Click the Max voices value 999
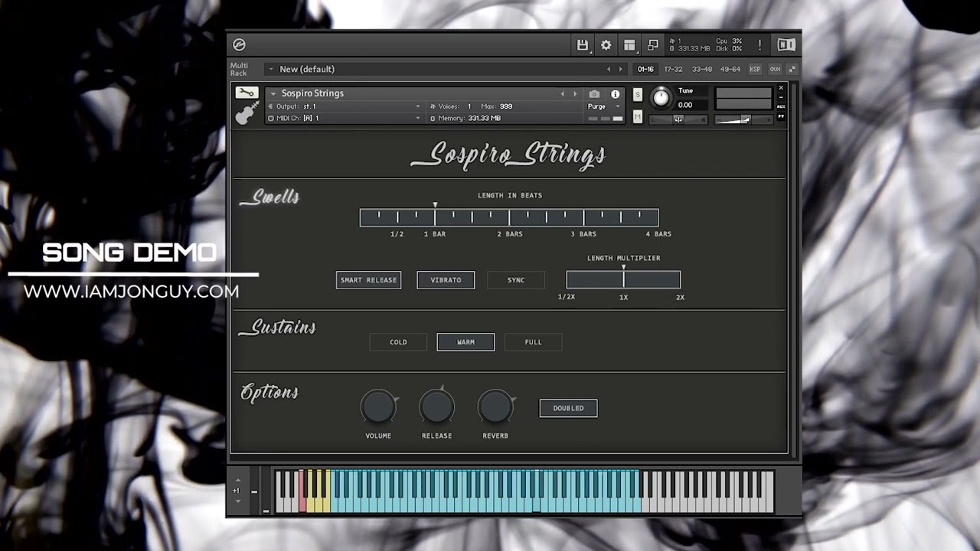This screenshot has width=980, height=551. click(x=506, y=106)
